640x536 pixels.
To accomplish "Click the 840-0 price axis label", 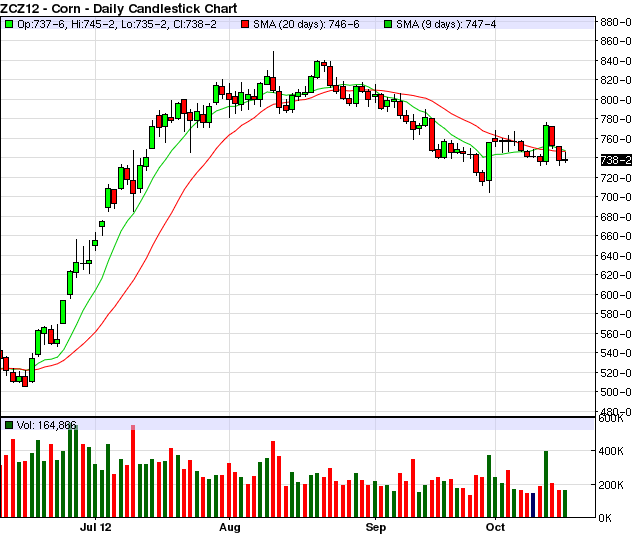I will point(616,61).
